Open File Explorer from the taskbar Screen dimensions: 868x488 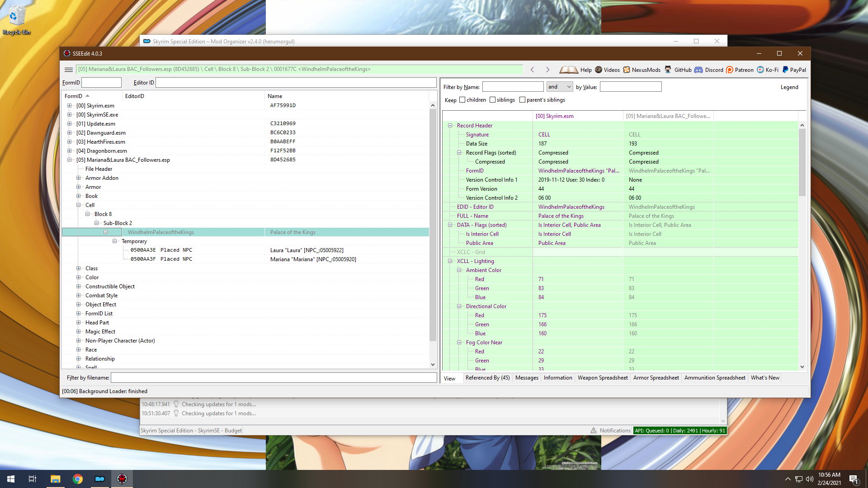click(x=55, y=479)
